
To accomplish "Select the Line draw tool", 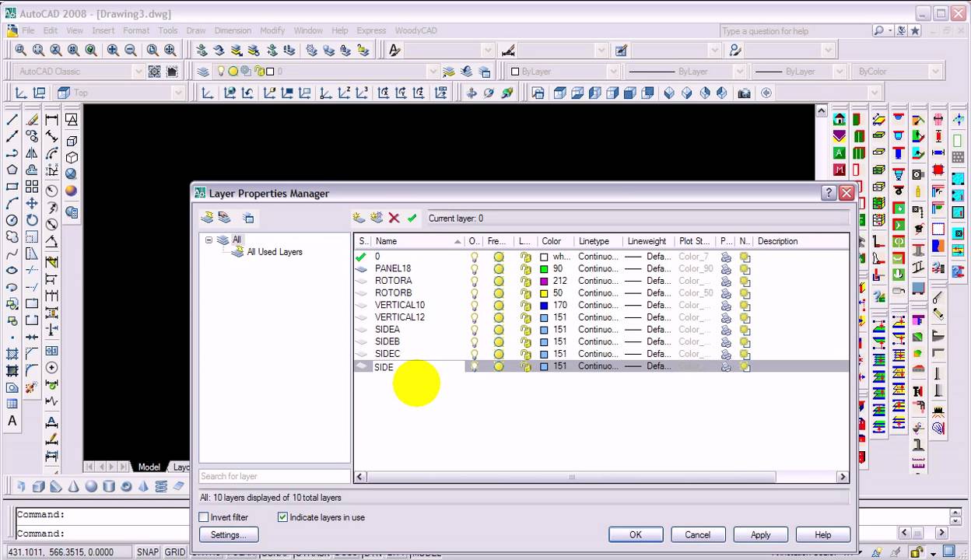I will tap(12, 120).
